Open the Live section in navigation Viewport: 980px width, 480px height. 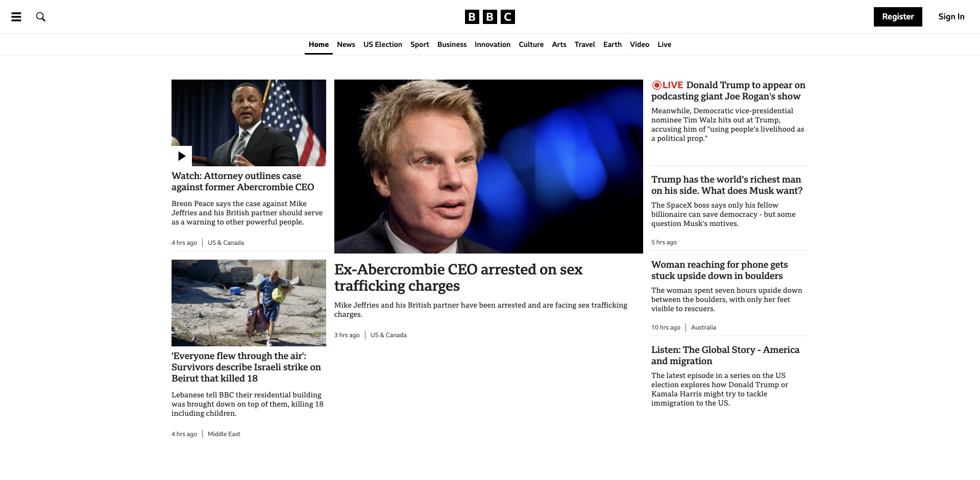pyautogui.click(x=665, y=44)
